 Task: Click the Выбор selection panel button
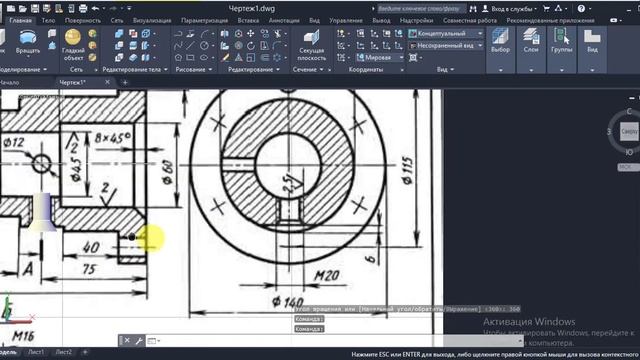(500, 50)
